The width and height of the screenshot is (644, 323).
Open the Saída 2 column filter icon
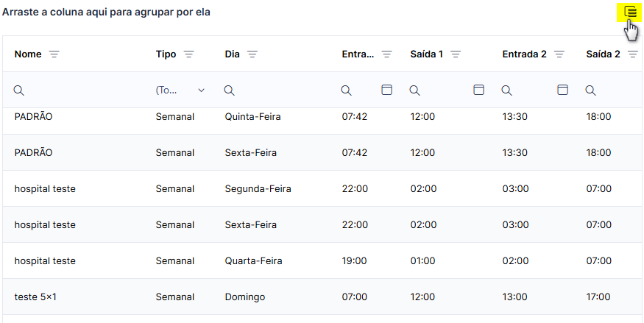[633, 54]
